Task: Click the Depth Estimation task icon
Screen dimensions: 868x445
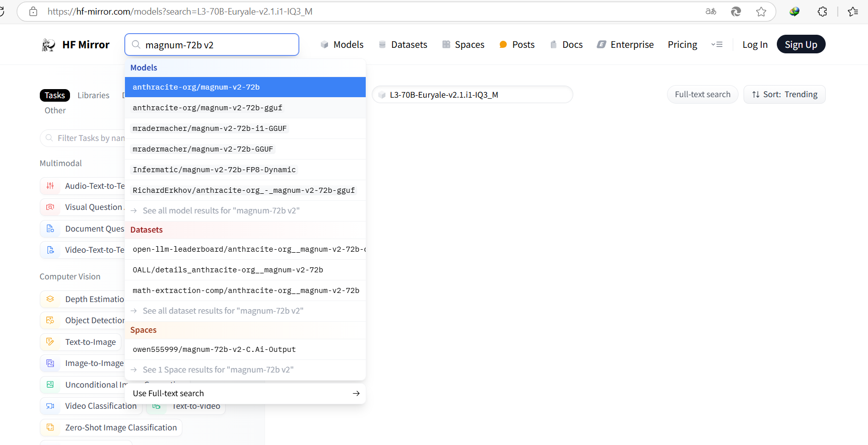Action: point(50,299)
